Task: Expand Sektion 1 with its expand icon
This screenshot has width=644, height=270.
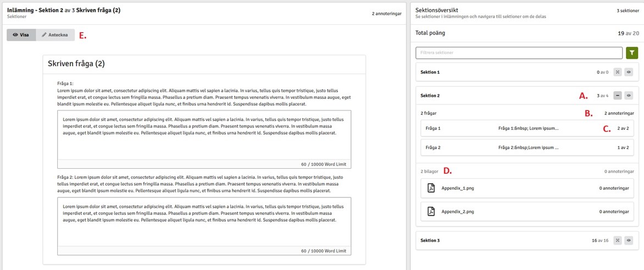Action: click(618, 72)
